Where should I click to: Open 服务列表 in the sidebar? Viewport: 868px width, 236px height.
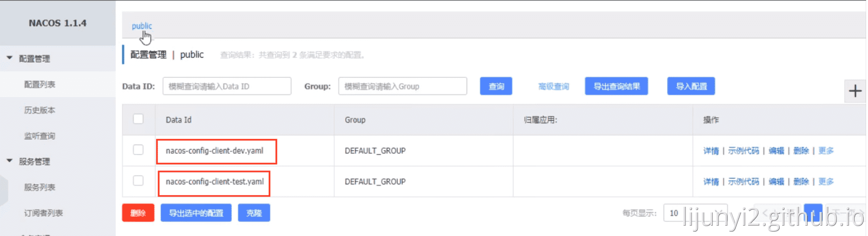click(x=40, y=187)
